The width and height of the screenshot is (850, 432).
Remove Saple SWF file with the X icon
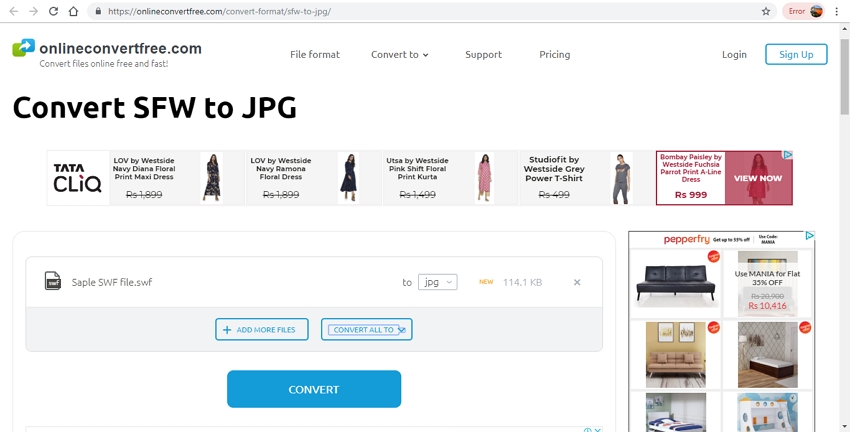[x=577, y=282]
